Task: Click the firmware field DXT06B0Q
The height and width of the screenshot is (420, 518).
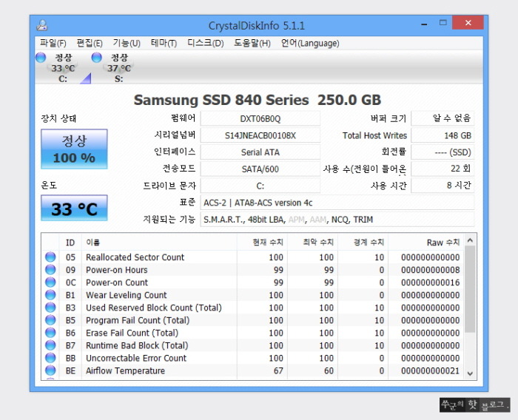Action: [260, 118]
